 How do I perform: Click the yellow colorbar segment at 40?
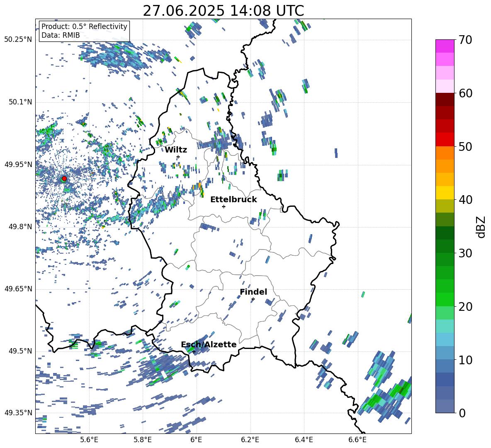click(445, 193)
